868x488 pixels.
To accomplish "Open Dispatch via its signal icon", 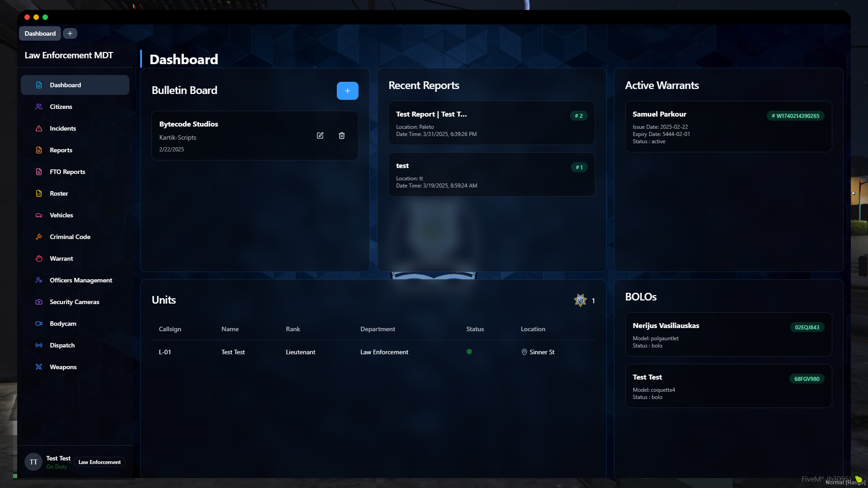I will point(39,345).
